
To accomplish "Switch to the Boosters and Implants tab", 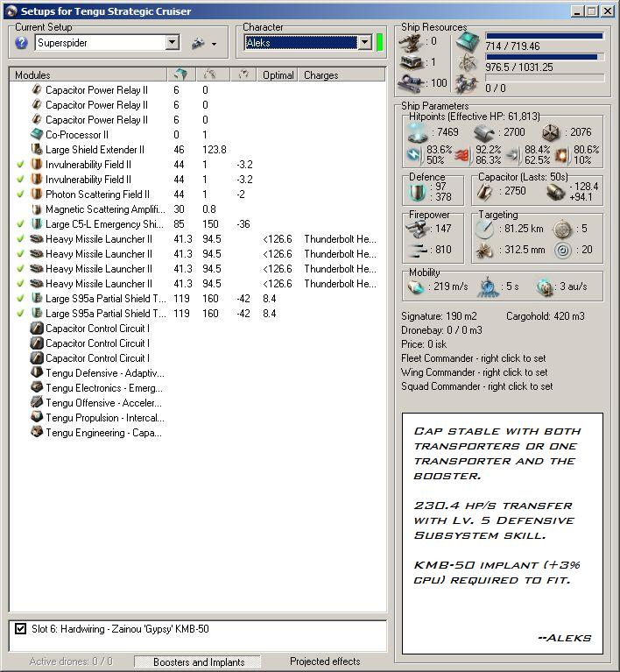I will click(199, 661).
